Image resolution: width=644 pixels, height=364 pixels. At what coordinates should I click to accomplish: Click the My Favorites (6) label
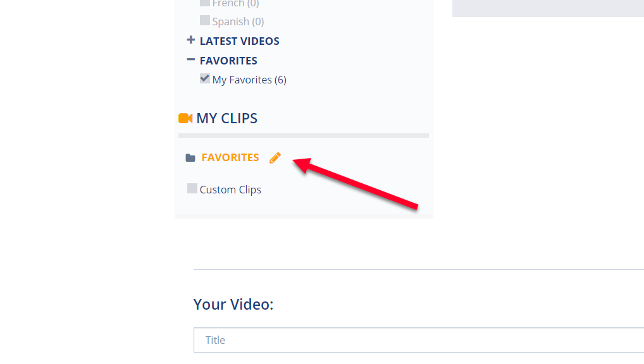(x=249, y=80)
